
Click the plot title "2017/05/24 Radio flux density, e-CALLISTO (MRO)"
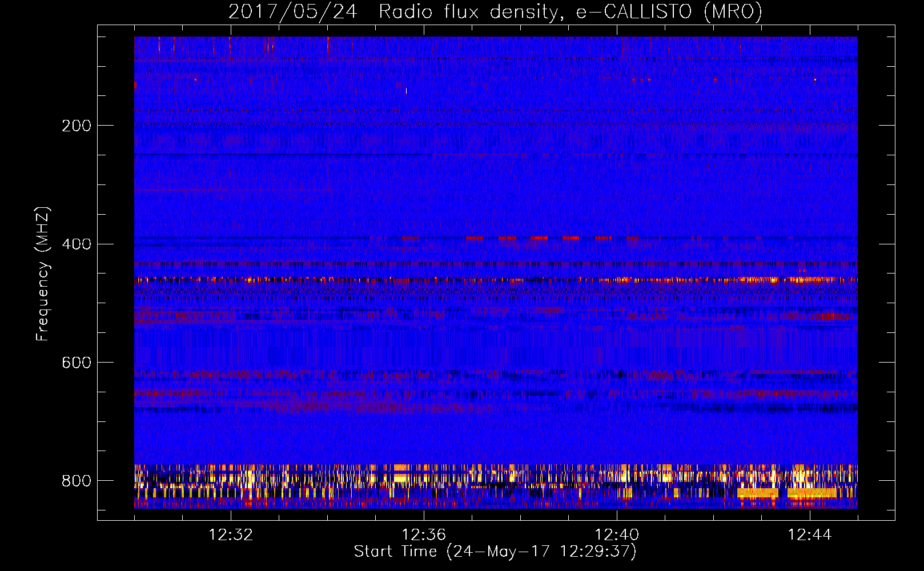(x=495, y=11)
